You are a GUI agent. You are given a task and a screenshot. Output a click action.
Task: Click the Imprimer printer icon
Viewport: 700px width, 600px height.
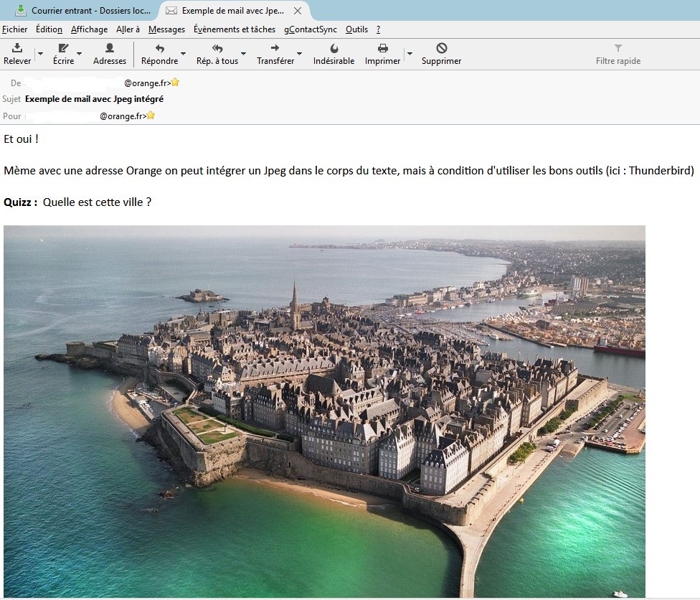[x=382, y=49]
